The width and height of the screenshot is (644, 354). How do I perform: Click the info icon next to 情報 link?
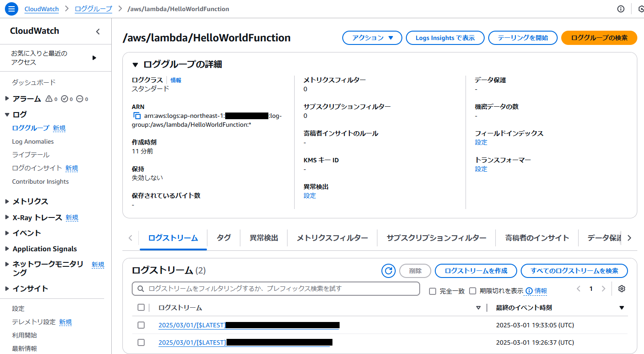(529, 291)
